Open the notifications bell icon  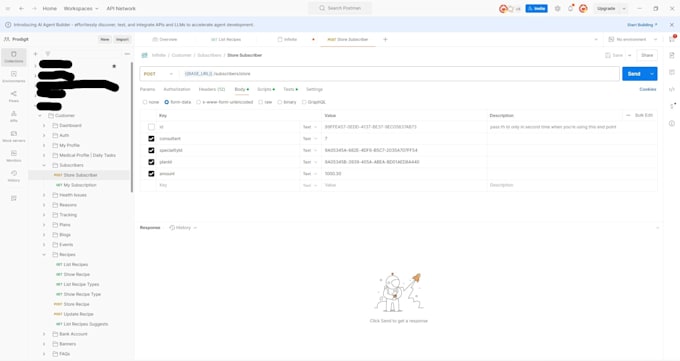pyautogui.click(x=570, y=8)
